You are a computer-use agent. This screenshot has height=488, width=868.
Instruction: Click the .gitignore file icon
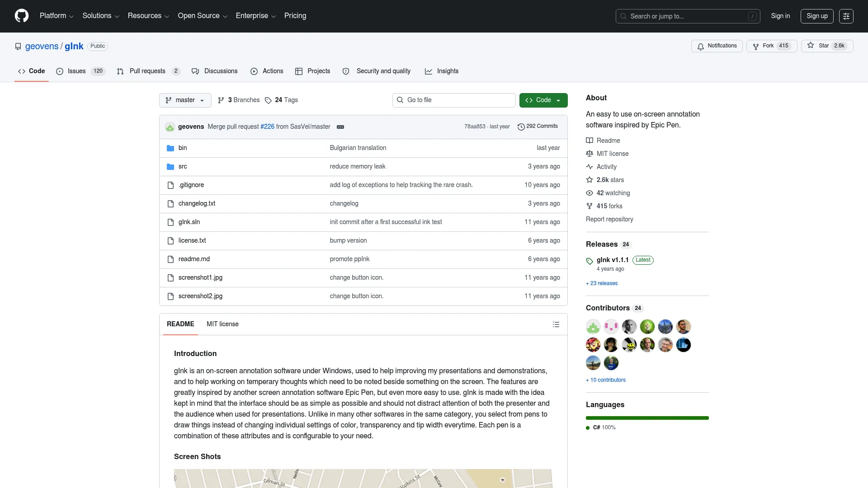(170, 185)
